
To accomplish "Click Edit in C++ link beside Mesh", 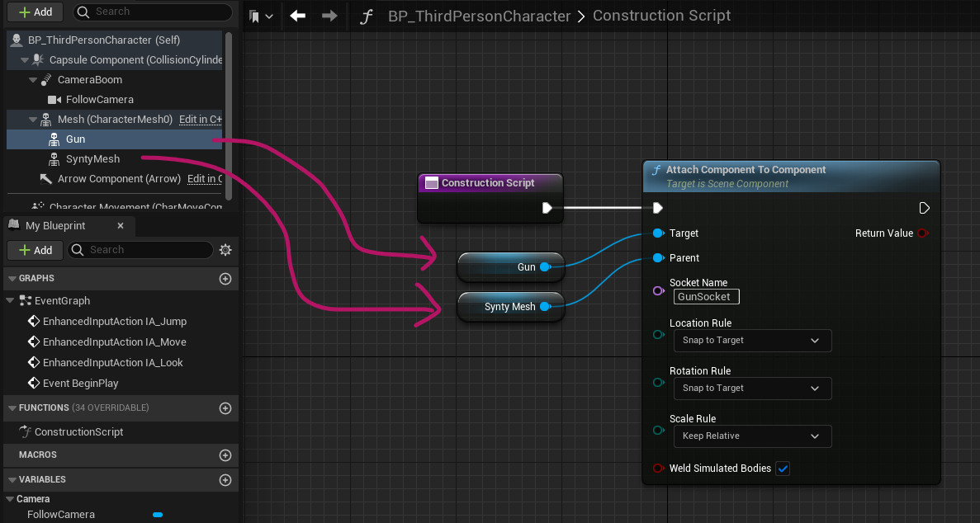I will click(x=200, y=120).
